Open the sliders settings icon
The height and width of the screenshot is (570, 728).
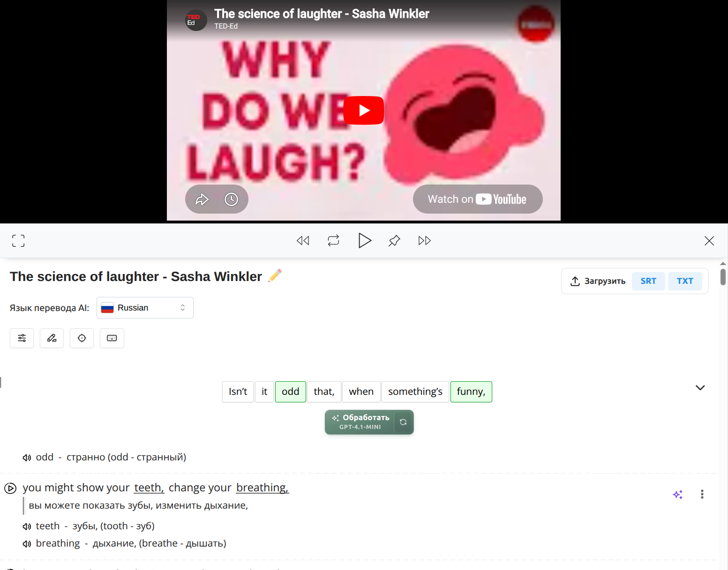click(x=22, y=338)
